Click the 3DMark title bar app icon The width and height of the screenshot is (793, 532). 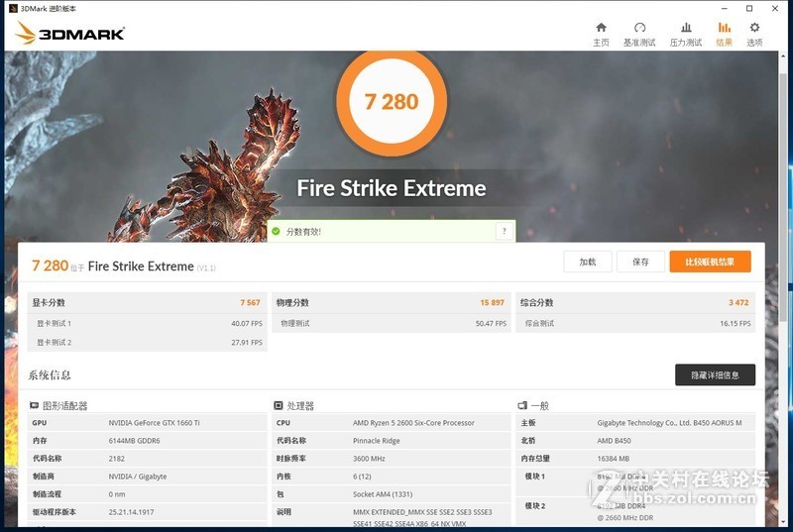13,8
